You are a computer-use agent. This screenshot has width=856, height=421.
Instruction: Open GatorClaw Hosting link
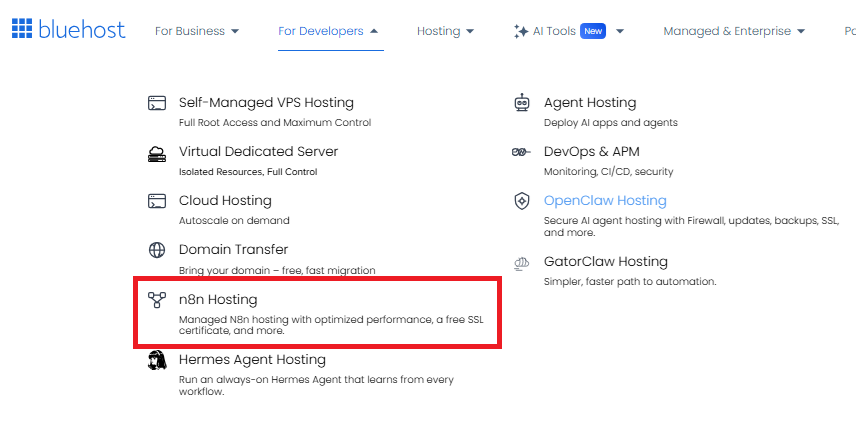pyautogui.click(x=606, y=262)
